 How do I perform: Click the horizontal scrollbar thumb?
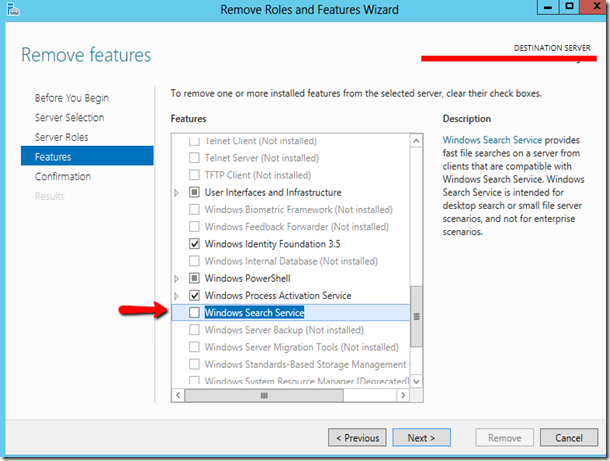(x=264, y=395)
